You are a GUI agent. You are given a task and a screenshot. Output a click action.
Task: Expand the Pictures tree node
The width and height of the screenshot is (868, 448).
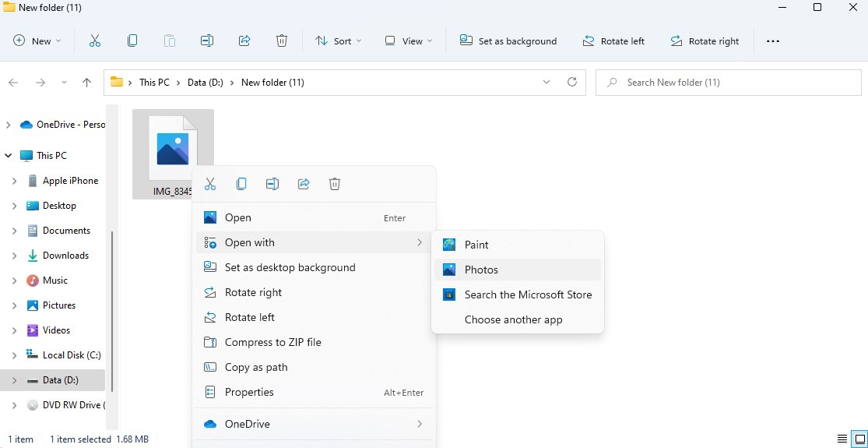pos(14,305)
